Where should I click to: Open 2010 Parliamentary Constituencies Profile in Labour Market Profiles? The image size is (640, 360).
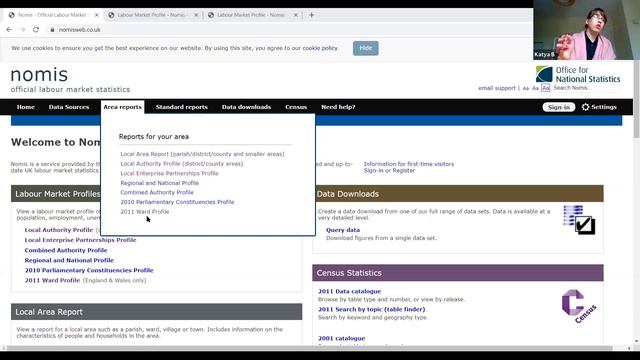point(89,270)
